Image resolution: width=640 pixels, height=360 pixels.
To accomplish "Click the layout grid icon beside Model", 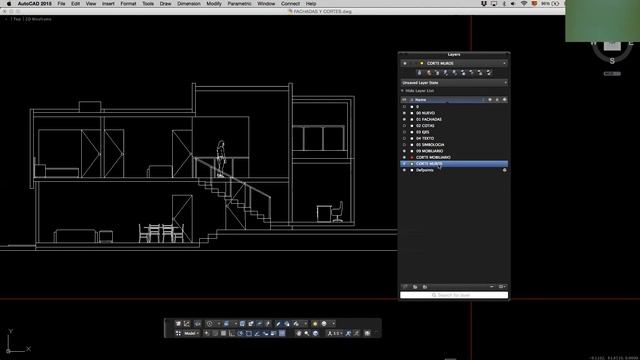I will 178,333.
